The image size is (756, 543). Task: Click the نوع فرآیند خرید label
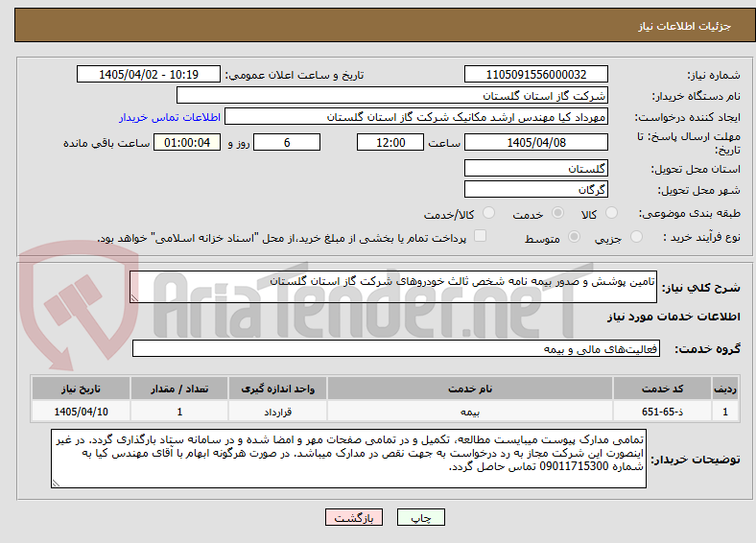701,237
